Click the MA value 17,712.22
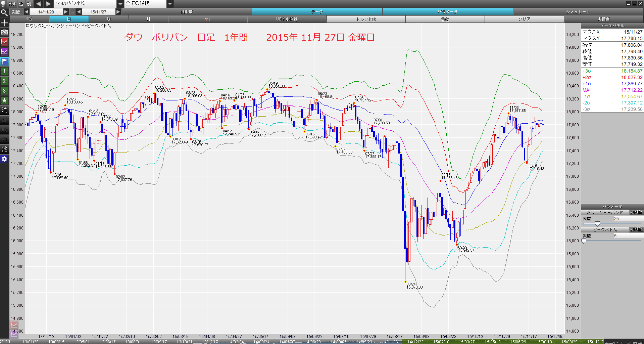644x344 pixels. click(x=632, y=90)
